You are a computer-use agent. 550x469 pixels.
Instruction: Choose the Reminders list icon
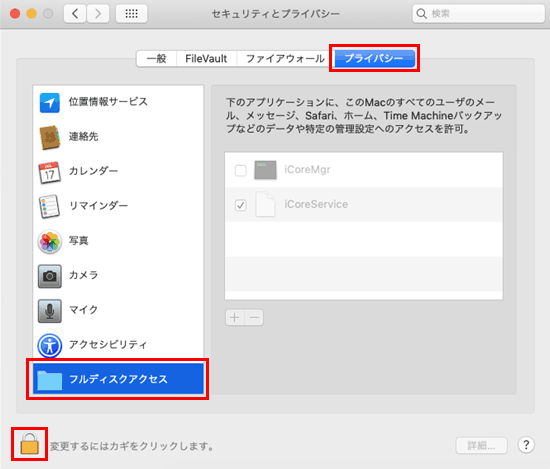tap(49, 206)
